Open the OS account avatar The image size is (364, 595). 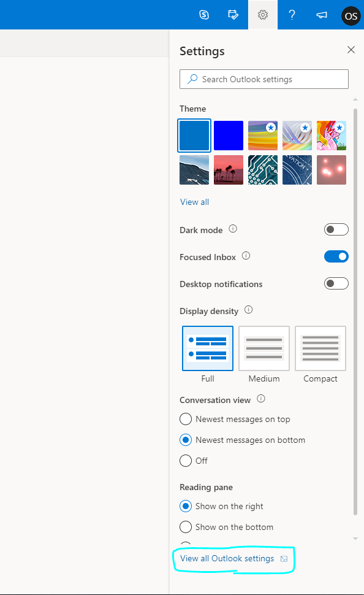(x=351, y=16)
